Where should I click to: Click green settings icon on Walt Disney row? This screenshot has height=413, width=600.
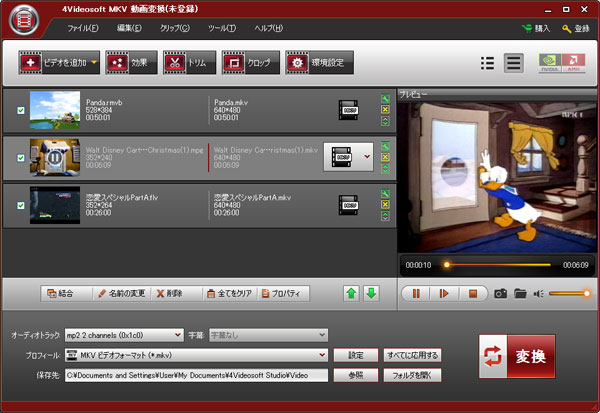tap(385, 146)
